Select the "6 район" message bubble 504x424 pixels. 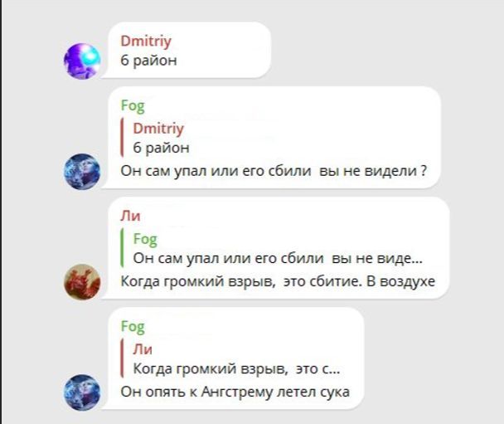(190, 50)
